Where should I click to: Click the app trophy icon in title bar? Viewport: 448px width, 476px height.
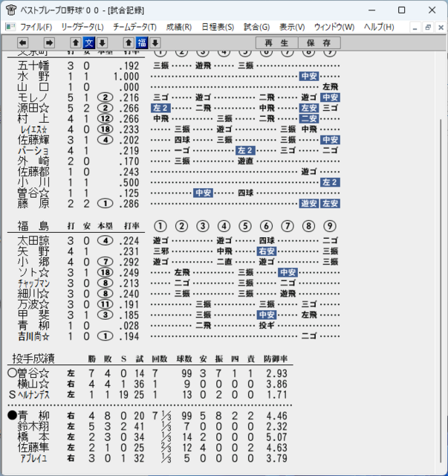click(11, 10)
